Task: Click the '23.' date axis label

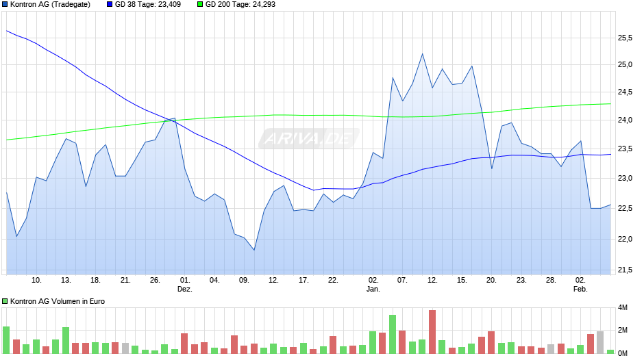Action: coord(521,281)
